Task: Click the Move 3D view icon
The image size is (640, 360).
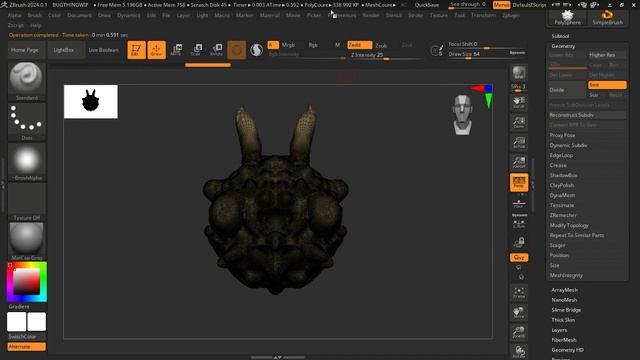Action: click(x=519, y=312)
